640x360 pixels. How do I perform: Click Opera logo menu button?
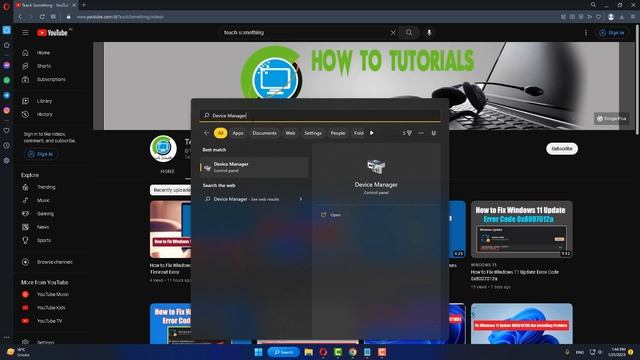coord(6,6)
